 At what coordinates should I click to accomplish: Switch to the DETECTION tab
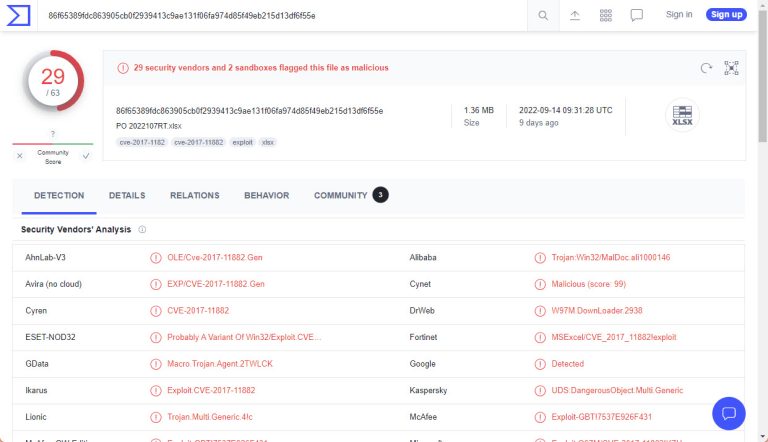[59, 196]
